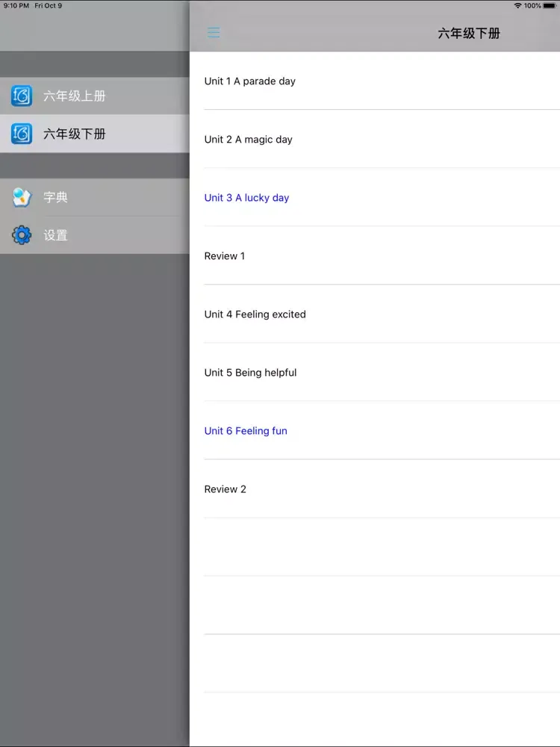The height and width of the screenshot is (747, 560).
Task: Click the dictionary 字典 icon
Action: tap(22, 196)
